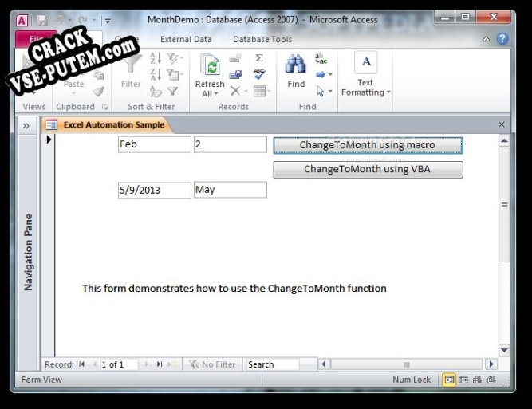Click the Format Painter brush icon

pos(99,91)
